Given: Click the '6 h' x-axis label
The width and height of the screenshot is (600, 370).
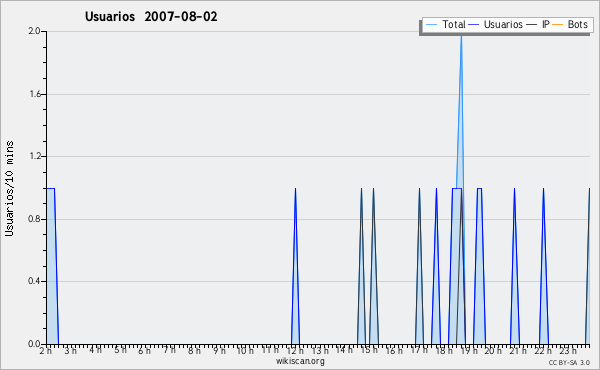Looking at the screenshot, I should point(145,350).
